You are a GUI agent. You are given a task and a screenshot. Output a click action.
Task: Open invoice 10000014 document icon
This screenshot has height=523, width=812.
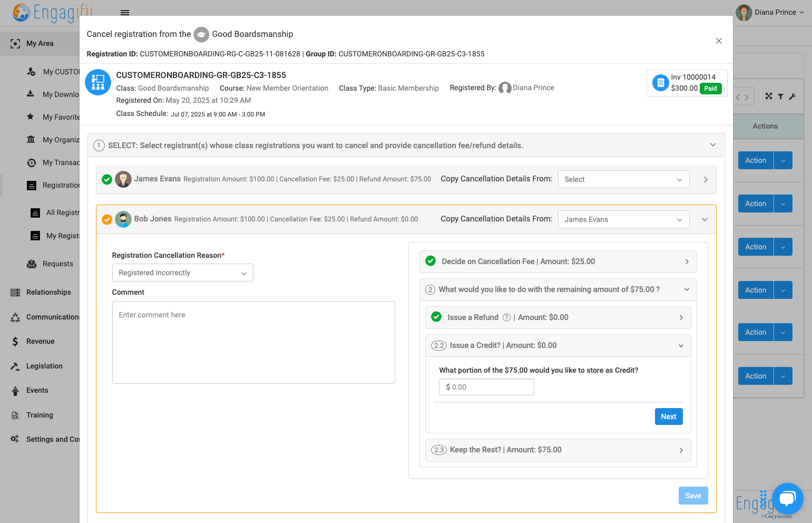click(x=660, y=83)
